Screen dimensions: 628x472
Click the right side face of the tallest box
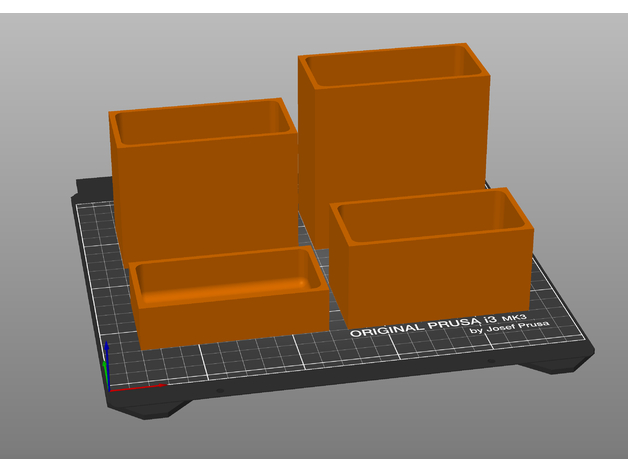tap(478, 130)
